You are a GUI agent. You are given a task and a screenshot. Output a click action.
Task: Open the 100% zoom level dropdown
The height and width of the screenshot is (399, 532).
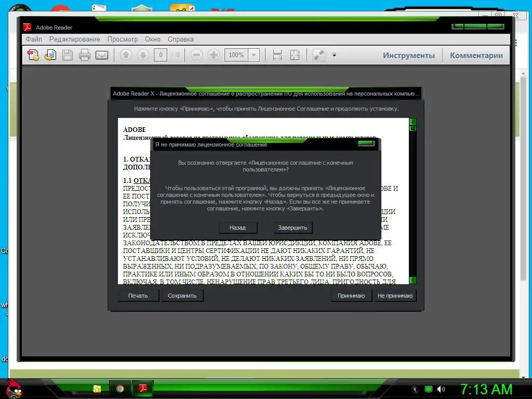coord(254,55)
